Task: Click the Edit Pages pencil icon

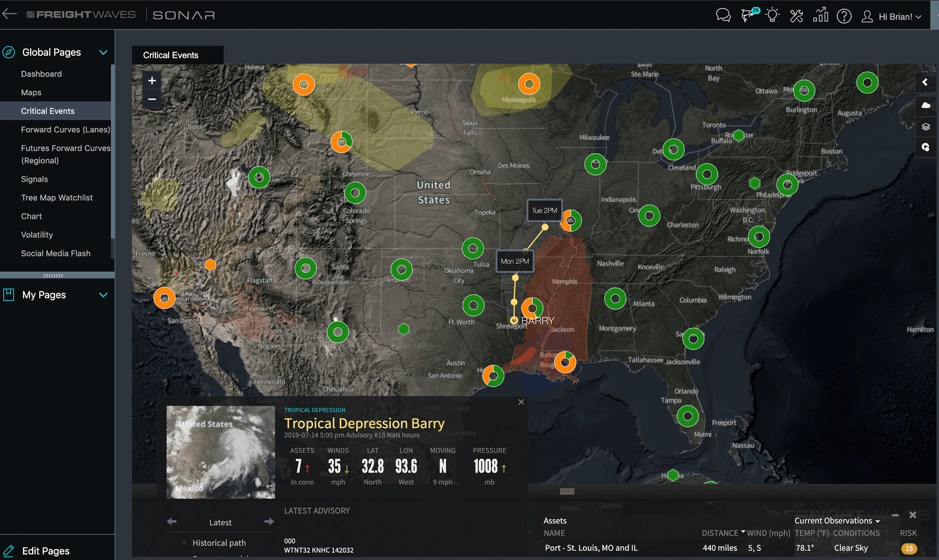Action: pos(9,551)
